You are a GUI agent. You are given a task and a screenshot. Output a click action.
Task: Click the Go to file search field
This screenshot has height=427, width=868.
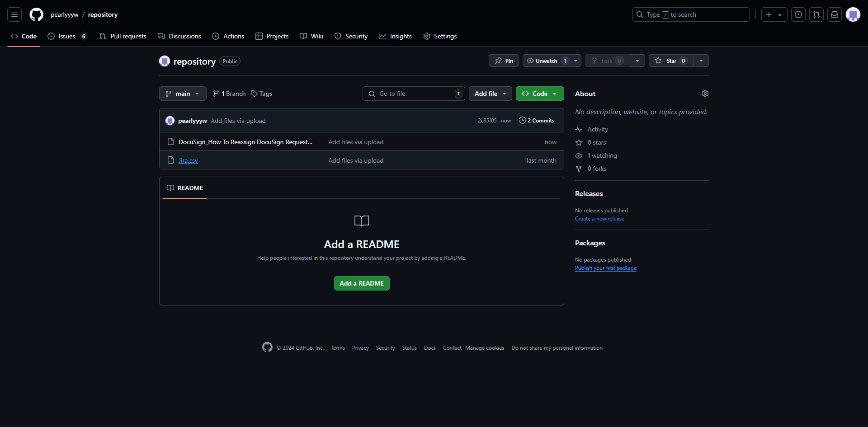coord(414,94)
